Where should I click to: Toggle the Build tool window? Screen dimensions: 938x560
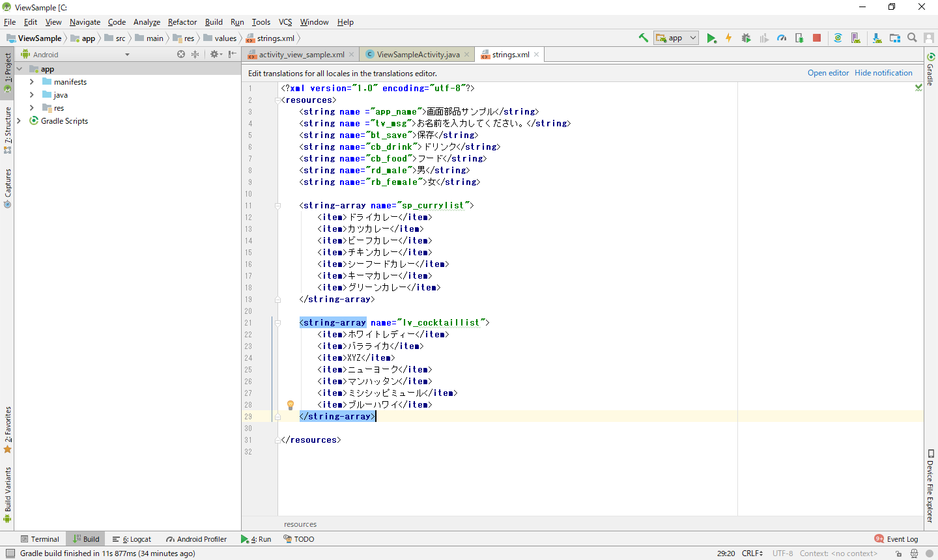(x=86, y=539)
